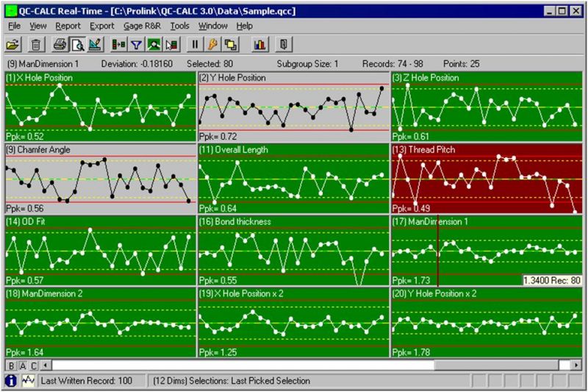This screenshot has height=392, width=588.
Task: Open the Gage R&R menu
Action: point(142,26)
